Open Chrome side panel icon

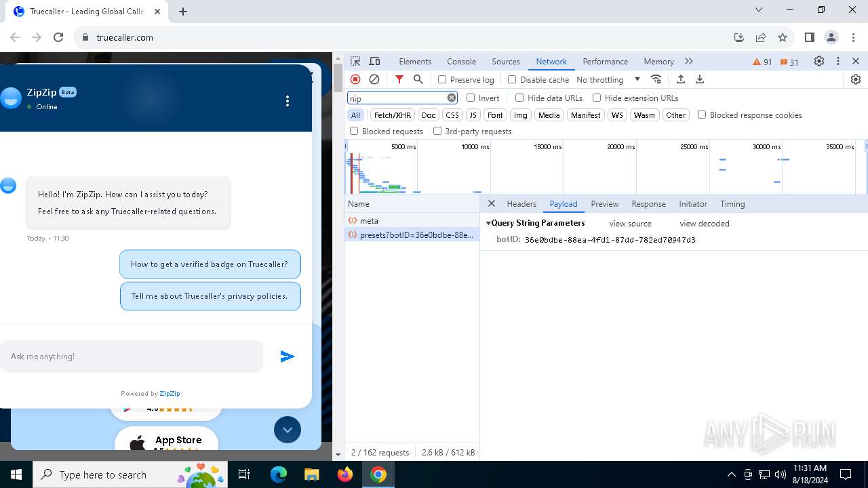[x=809, y=37]
